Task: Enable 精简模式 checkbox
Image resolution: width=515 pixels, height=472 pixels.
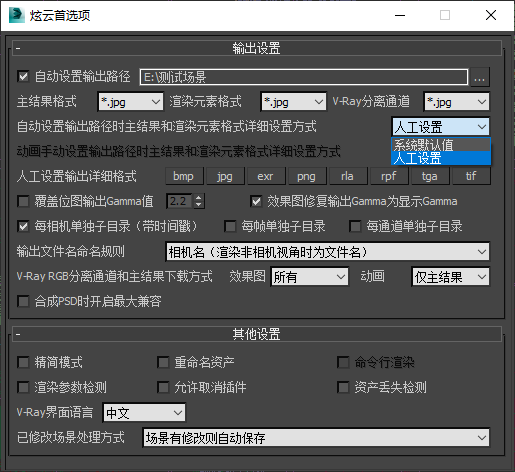Action: tap(23, 362)
